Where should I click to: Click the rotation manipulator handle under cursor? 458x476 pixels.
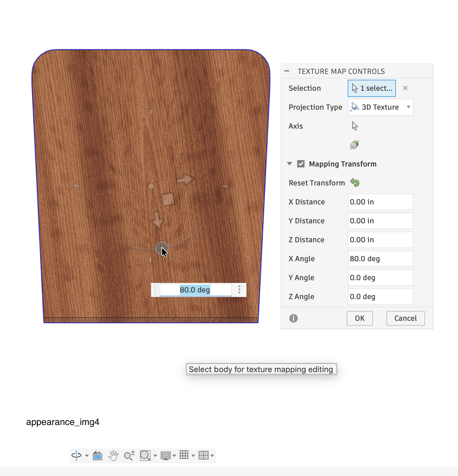[161, 248]
